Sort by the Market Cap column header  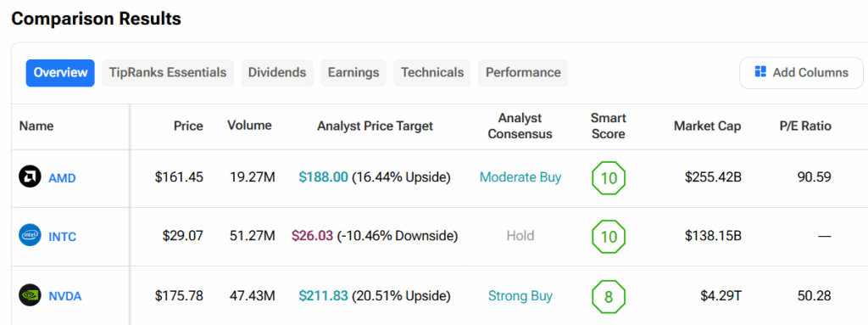tap(708, 126)
